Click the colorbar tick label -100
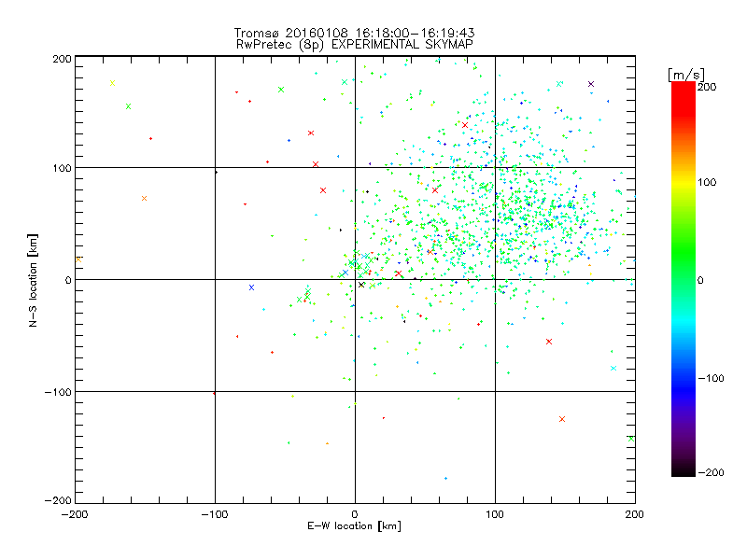This screenshot has width=747, height=560. point(711,378)
